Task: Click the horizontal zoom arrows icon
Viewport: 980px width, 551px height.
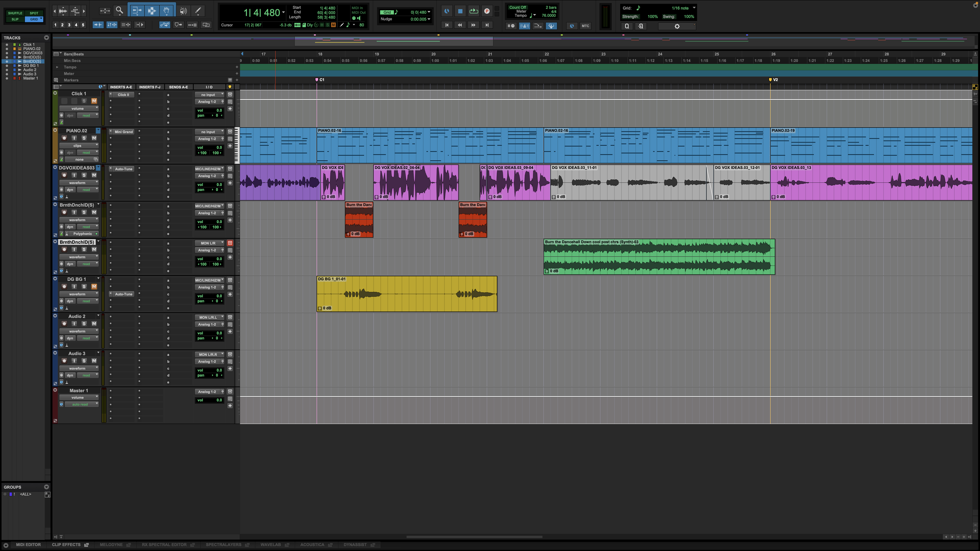Action: [105, 11]
